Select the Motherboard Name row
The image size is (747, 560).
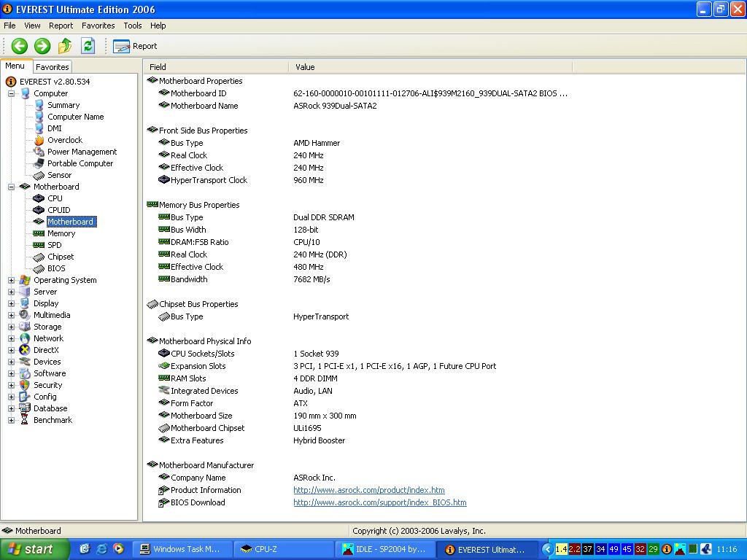click(x=357, y=106)
